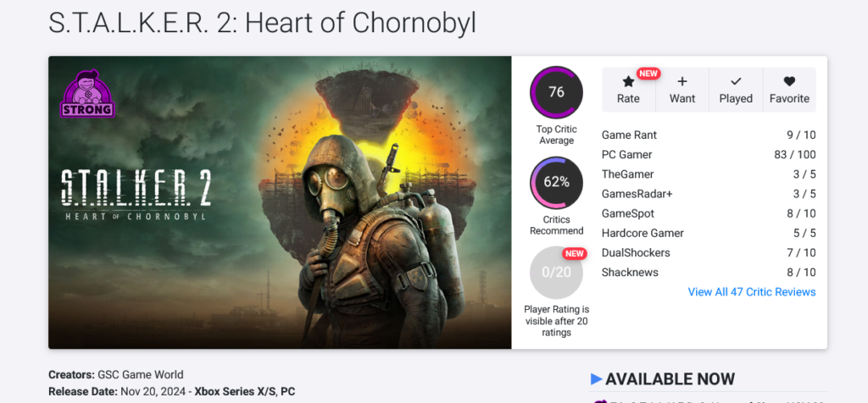Add game using the plus Want icon

pos(682,81)
